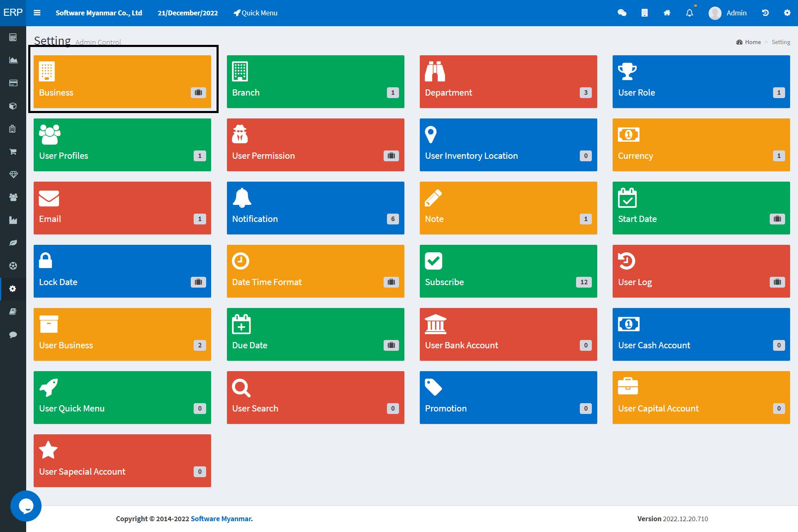Image resolution: width=798 pixels, height=532 pixels.
Task: Click Home in the breadcrumb
Action: (x=753, y=42)
